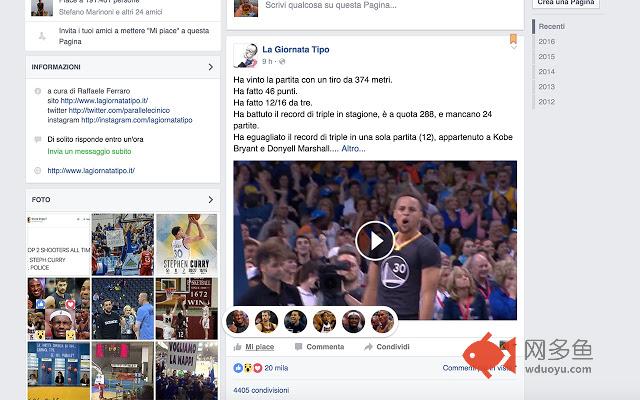Click the info icon beside a cura di
640x400 pixels.
click(x=38, y=91)
